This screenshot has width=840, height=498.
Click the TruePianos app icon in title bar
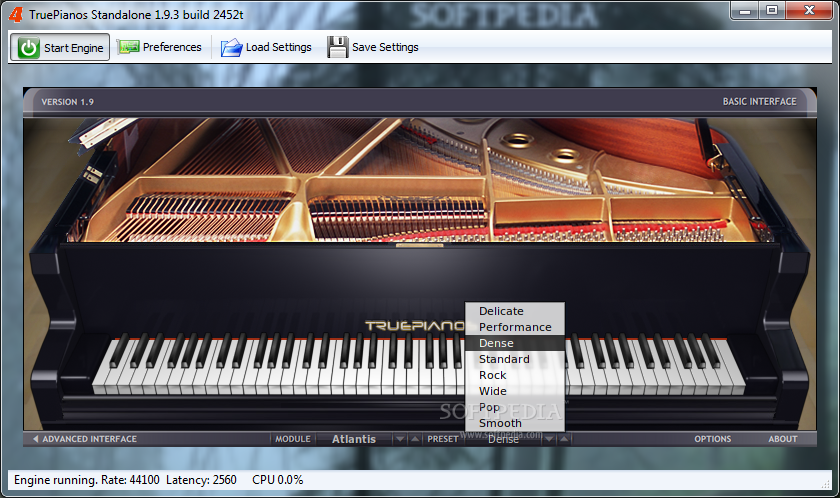tap(16, 14)
